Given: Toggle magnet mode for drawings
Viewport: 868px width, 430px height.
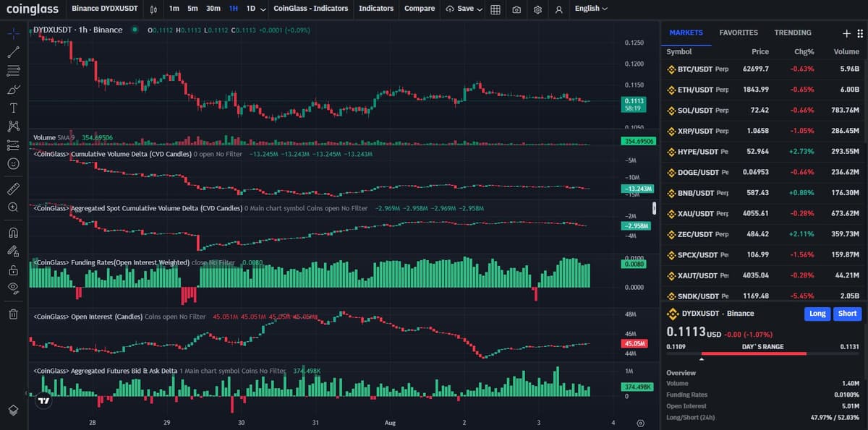Looking at the screenshot, I should click(x=13, y=233).
